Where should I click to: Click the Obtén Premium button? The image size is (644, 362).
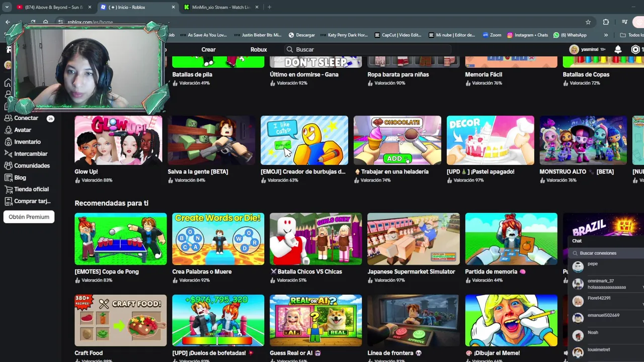click(x=29, y=217)
